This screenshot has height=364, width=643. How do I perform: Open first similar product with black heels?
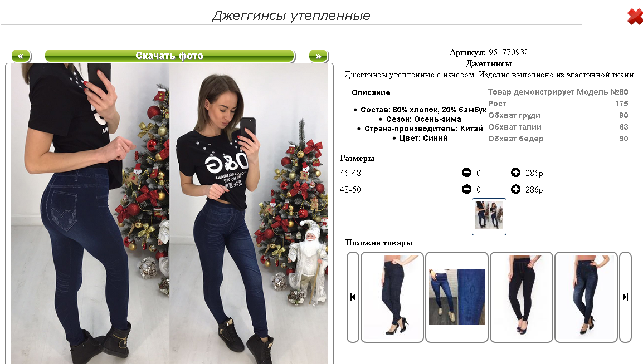(392, 297)
